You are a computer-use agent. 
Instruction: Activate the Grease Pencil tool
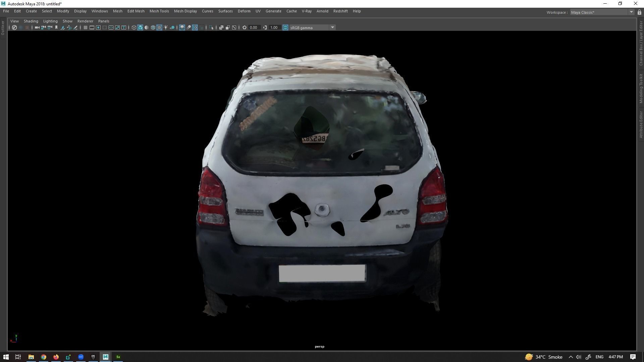[76, 27]
